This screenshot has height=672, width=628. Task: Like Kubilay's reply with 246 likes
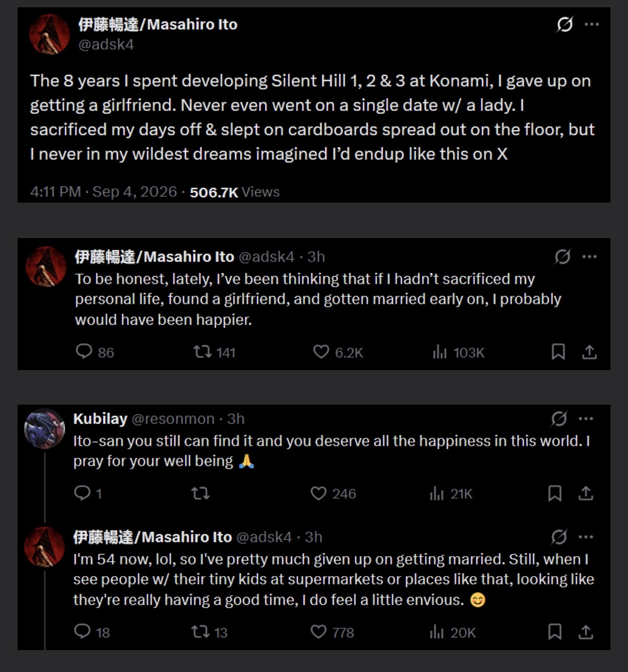click(318, 493)
